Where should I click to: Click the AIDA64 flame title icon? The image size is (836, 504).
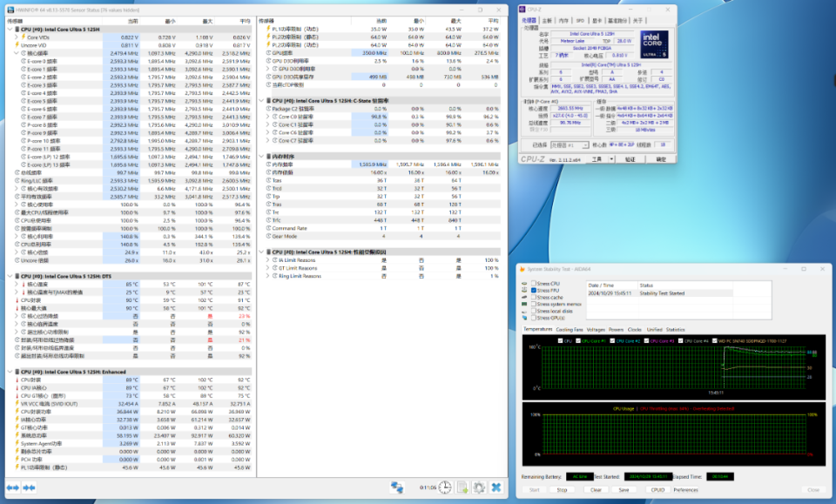[522, 269]
